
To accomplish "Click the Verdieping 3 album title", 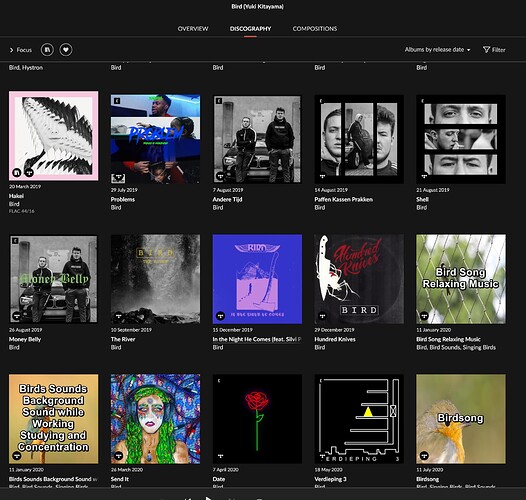I will pyautogui.click(x=330, y=479).
